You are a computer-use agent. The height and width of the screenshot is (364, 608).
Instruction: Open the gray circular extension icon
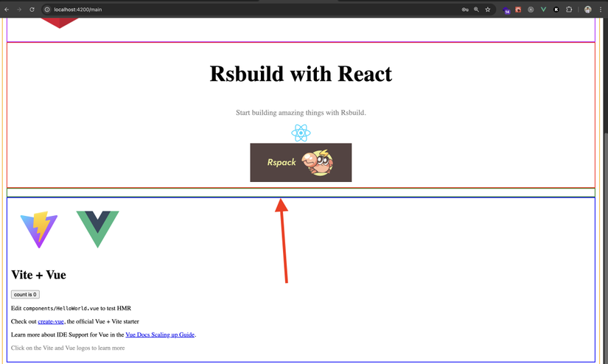(x=531, y=10)
